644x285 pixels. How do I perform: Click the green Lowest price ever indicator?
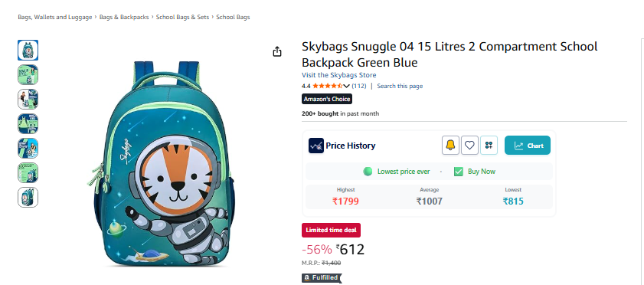[397, 172]
